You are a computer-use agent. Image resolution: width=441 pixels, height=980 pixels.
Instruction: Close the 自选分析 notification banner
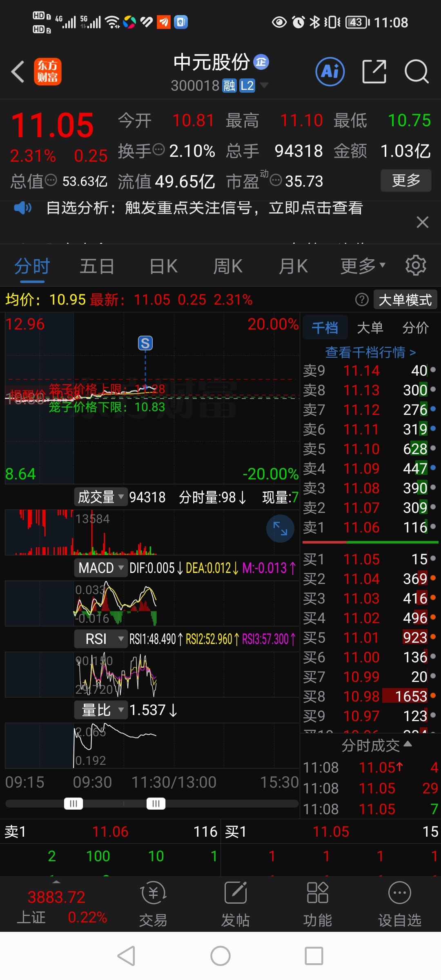(422, 222)
